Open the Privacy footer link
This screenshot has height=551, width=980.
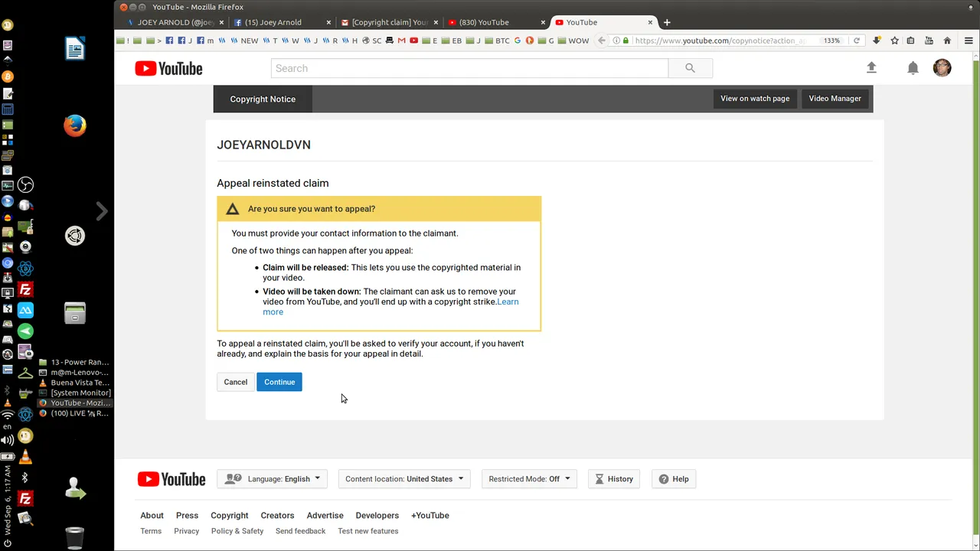[186, 531]
